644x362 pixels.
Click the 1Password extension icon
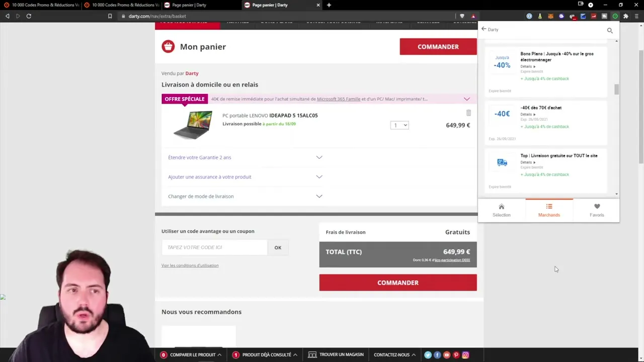point(529,16)
